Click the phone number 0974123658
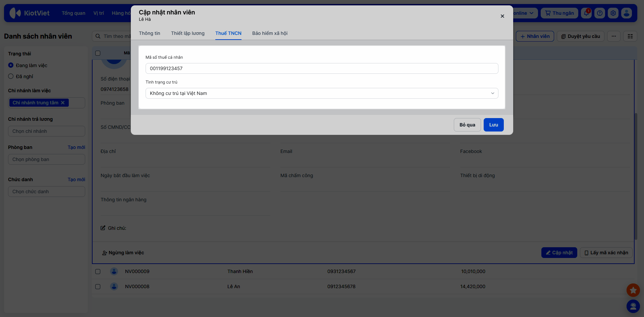 tap(114, 89)
